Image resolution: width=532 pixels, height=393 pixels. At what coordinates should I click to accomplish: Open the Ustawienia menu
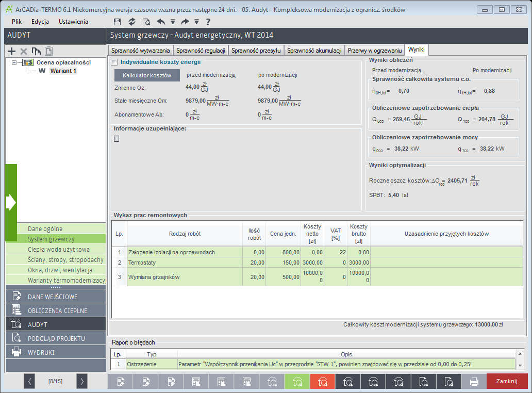click(x=73, y=21)
